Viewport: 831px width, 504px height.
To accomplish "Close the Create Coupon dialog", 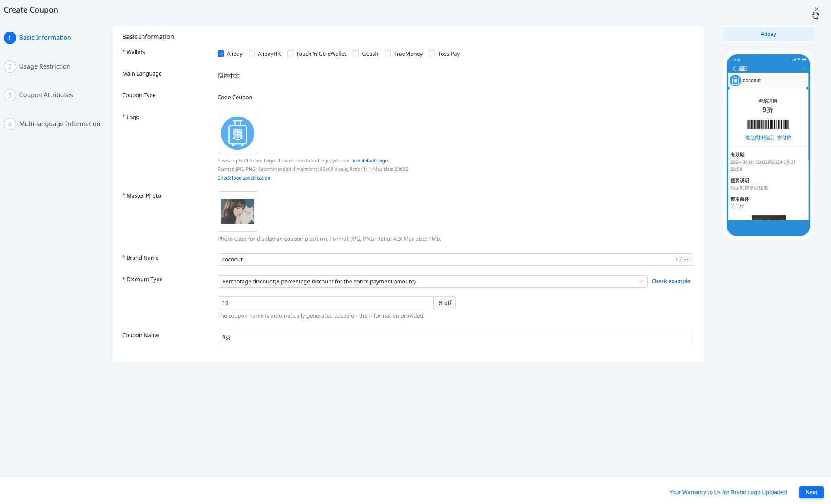I will pos(816,9).
